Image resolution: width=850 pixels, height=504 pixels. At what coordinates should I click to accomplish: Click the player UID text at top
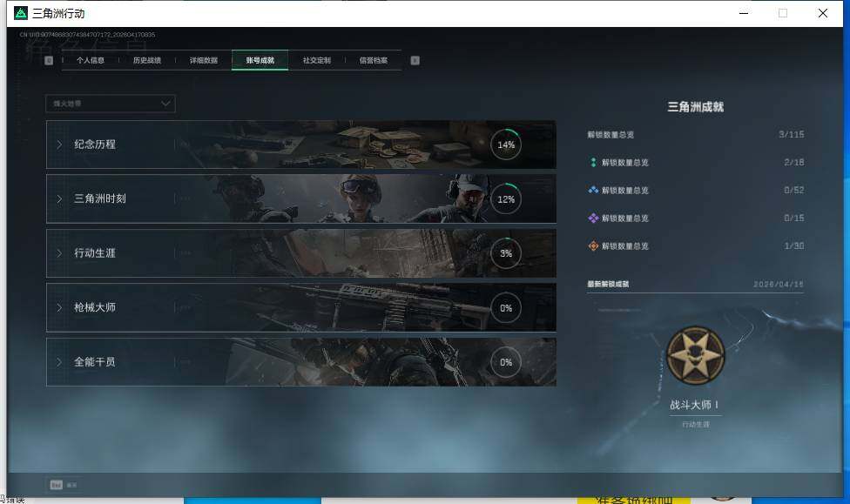[x=87, y=35]
